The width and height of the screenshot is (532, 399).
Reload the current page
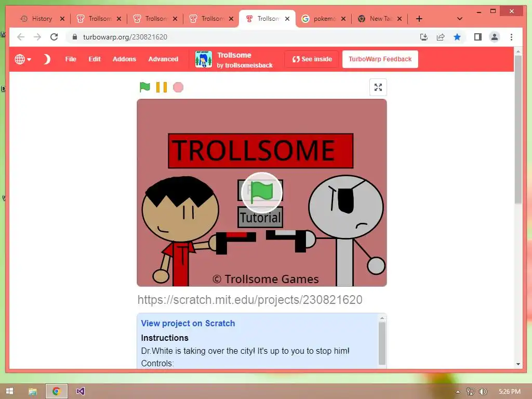(54, 37)
